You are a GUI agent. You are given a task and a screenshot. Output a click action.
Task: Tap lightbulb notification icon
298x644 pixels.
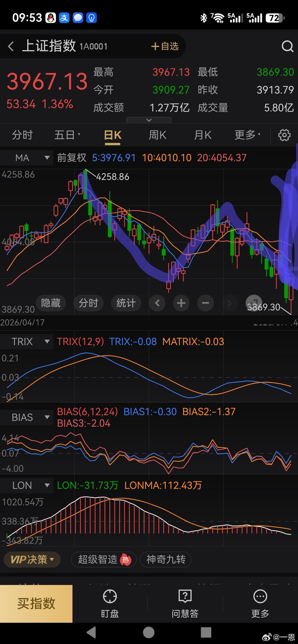91,18
